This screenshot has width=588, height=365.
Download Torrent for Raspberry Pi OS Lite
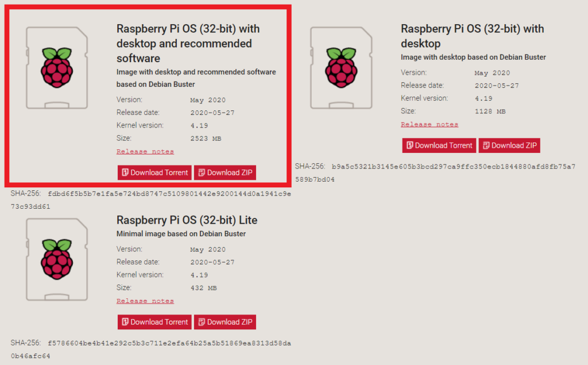point(154,322)
